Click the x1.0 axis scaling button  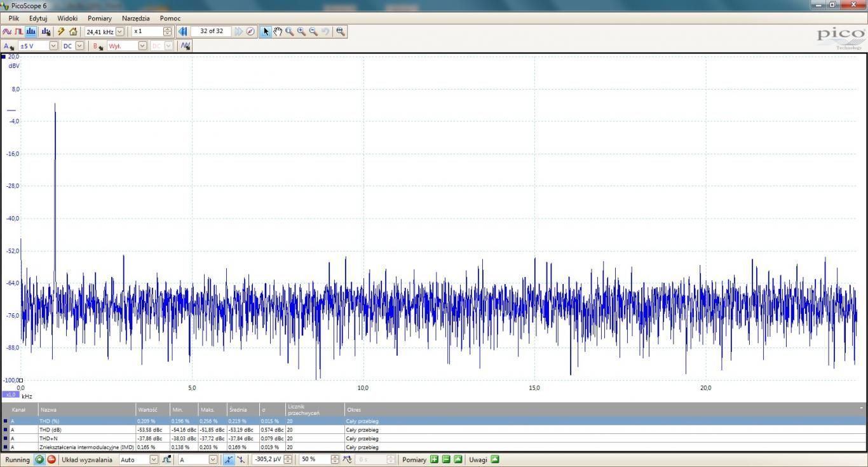tap(11, 395)
